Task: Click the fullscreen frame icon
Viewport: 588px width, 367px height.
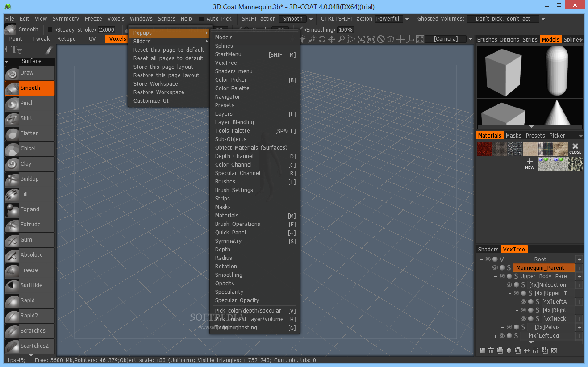Action: [x=420, y=39]
